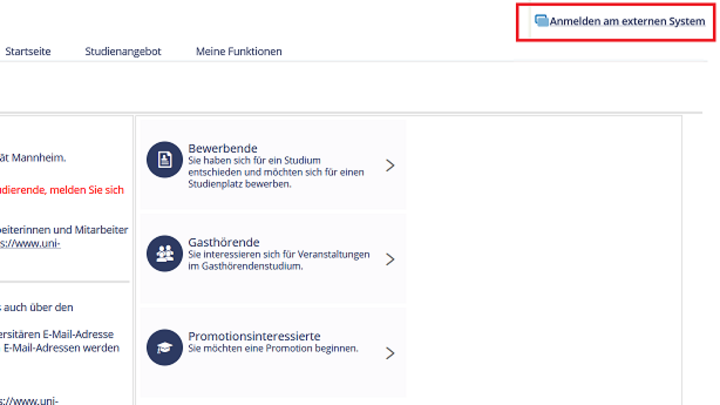Select the Promotionsinteressierte heading

254,336
